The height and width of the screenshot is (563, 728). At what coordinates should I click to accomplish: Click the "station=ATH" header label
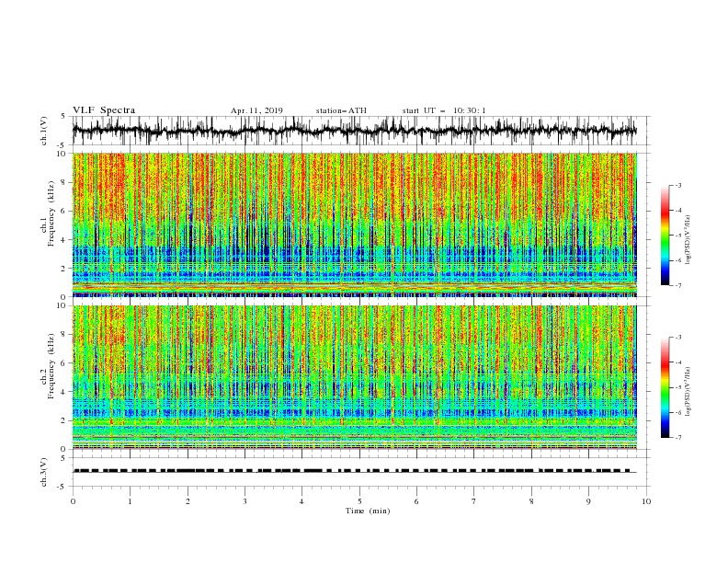click(x=341, y=110)
